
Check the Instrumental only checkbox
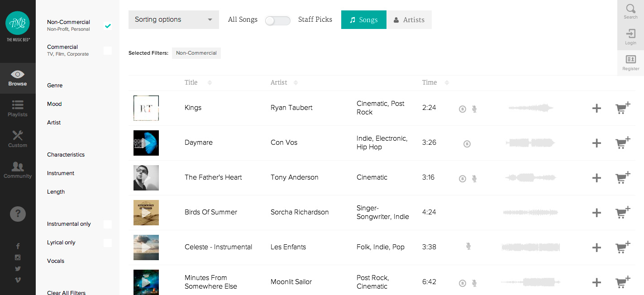click(x=108, y=224)
